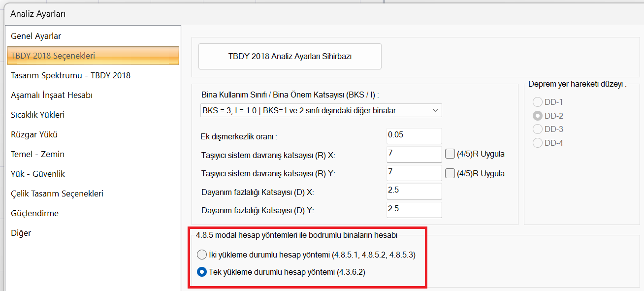
Task: Select İki yükleme durumlu hesap yöntemi
Action: coord(202,255)
